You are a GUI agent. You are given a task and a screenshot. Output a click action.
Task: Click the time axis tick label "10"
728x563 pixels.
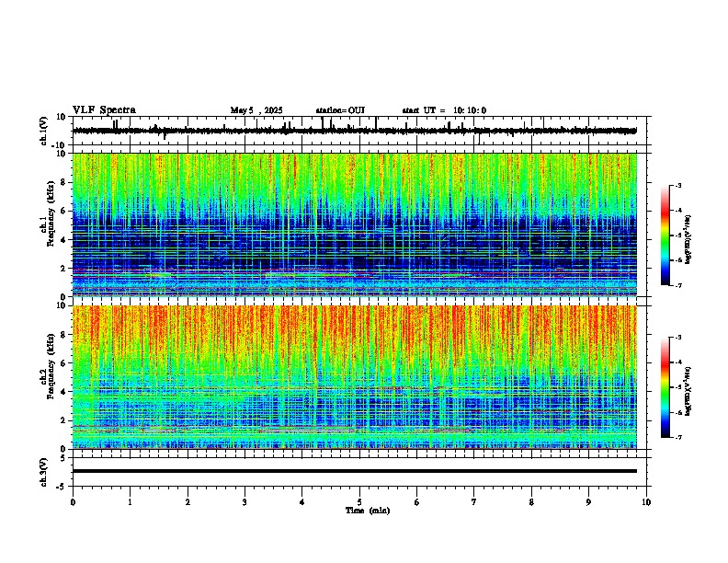click(x=646, y=502)
